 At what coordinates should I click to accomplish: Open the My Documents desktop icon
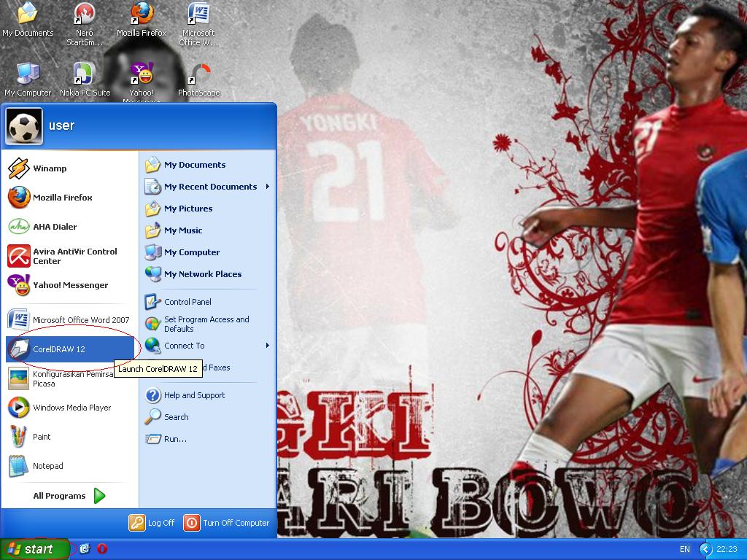(x=28, y=20)
